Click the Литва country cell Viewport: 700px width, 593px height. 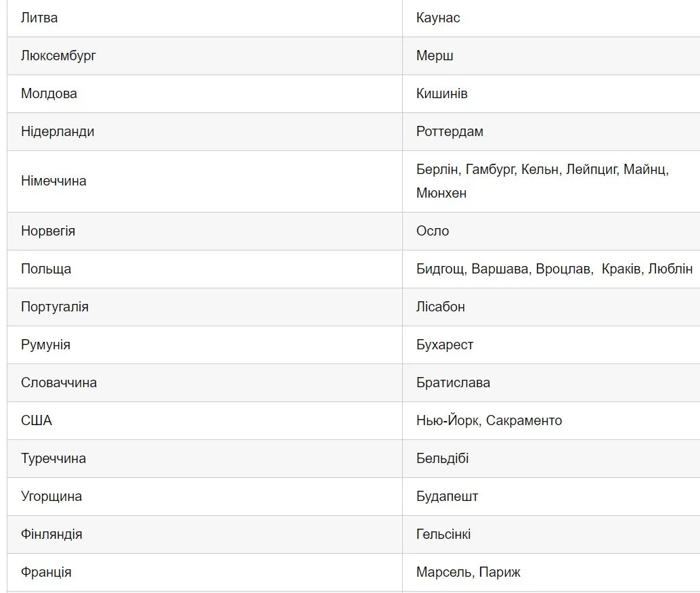tap(39, 18)
